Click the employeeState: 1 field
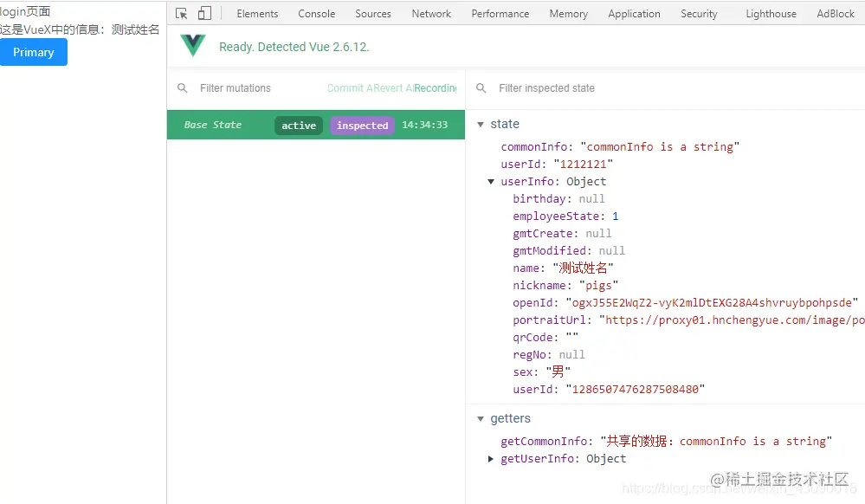 tap(566, 216)
